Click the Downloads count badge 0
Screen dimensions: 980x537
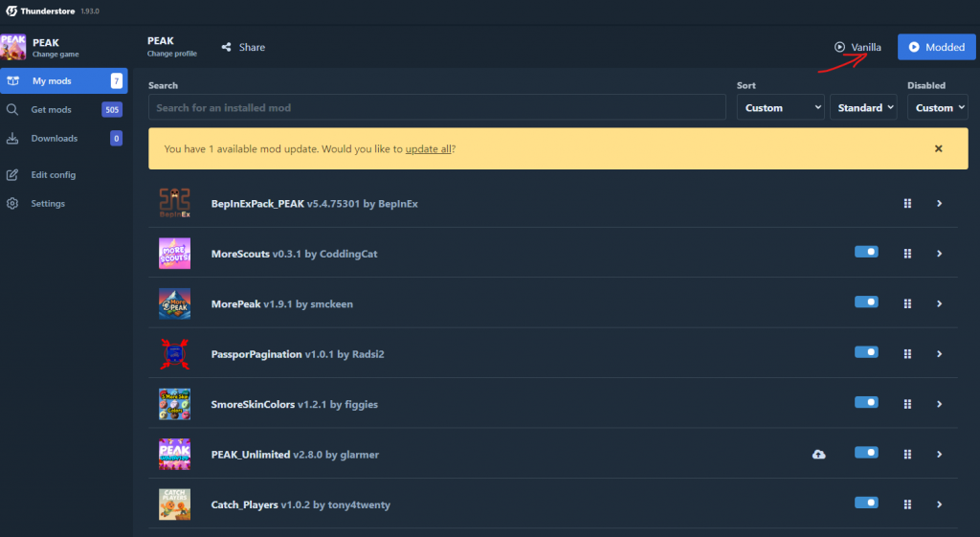(x=116, y=138)
